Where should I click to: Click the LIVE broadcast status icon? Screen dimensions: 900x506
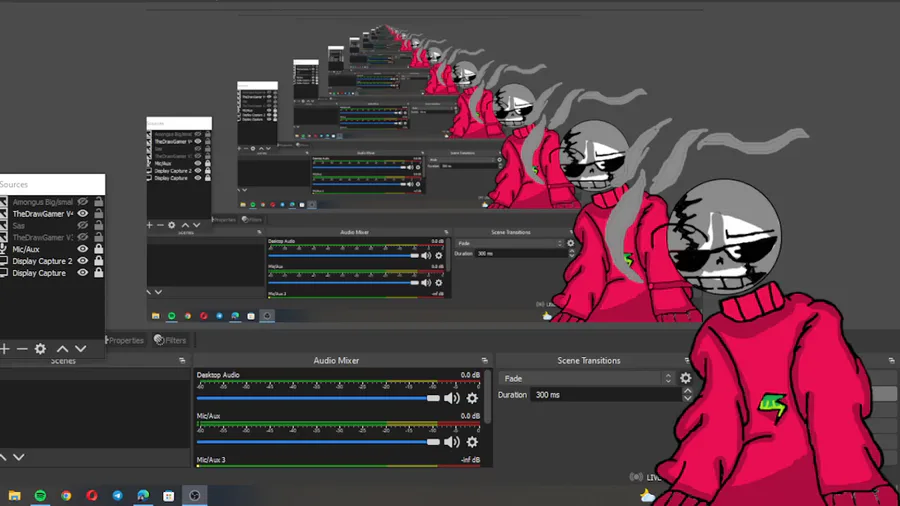tap(636, 477)
